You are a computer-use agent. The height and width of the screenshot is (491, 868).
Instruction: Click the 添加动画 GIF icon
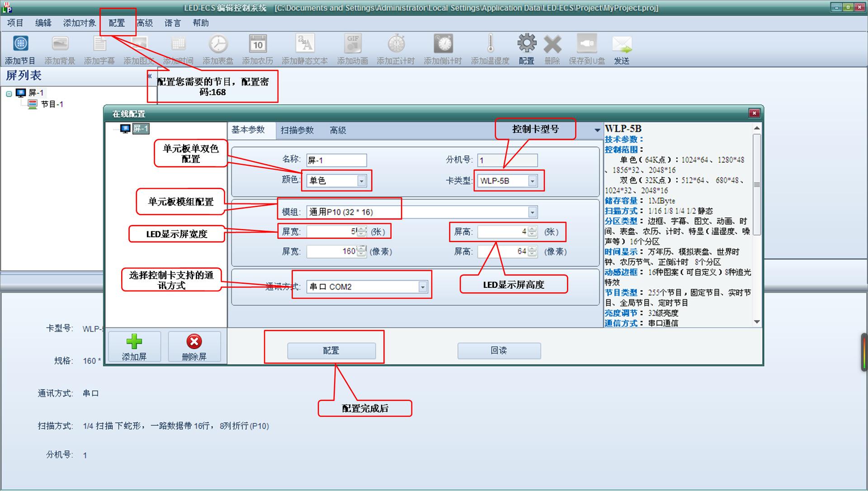coord(353,44)
